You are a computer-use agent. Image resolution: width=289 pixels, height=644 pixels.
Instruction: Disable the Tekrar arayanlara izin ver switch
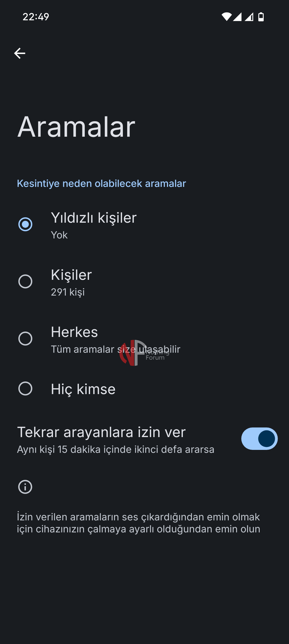[x=259, y=439]
